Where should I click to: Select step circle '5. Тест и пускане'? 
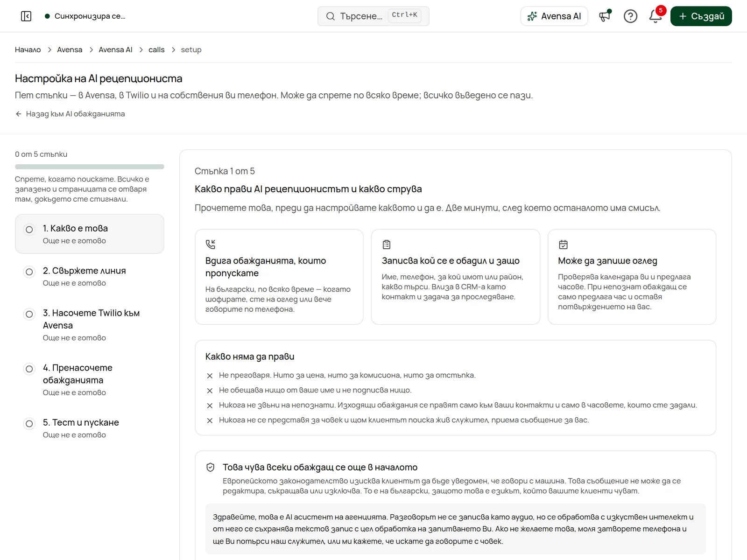point(29,424)
